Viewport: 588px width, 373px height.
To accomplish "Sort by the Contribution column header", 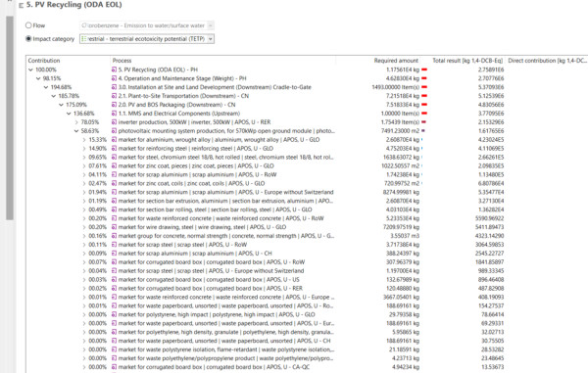I will pyautogui.click(x=44, y=61).
